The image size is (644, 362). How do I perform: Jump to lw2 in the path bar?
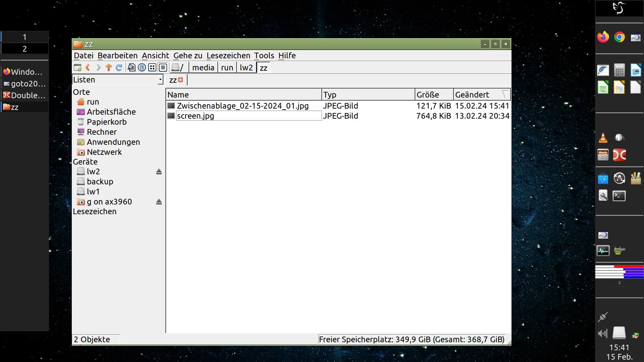coord(246,68)
